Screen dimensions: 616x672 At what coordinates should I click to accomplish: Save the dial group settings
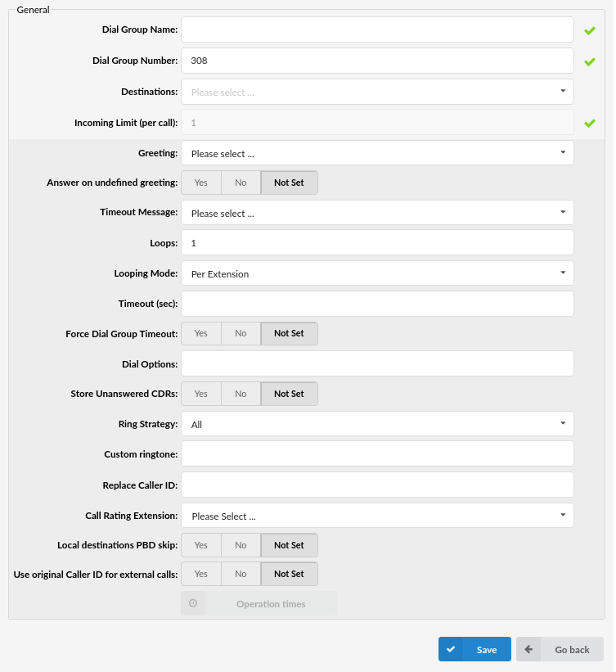tap(474, 649)
